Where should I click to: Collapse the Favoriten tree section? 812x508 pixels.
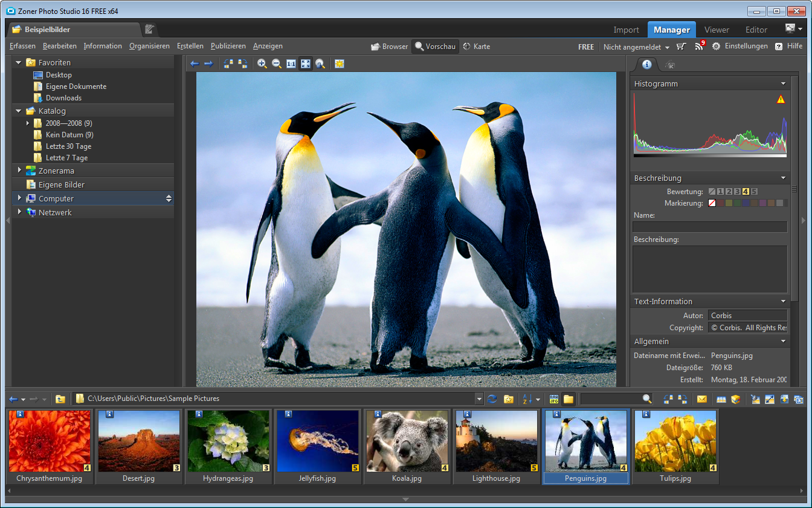[x=19, y=62]
